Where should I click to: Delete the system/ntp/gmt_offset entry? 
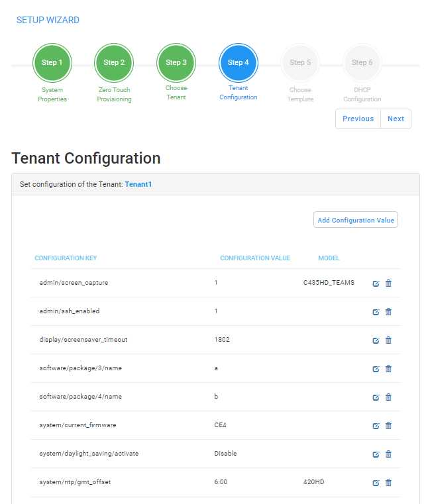[388, 482]
